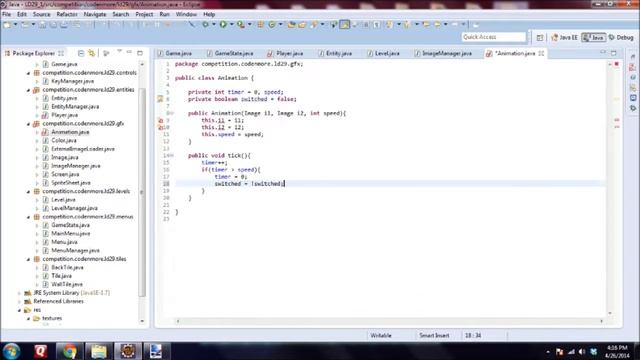Collapse the ld29.controls package
The width and height of the screenshot is (640, 360).
click(29, 73)
